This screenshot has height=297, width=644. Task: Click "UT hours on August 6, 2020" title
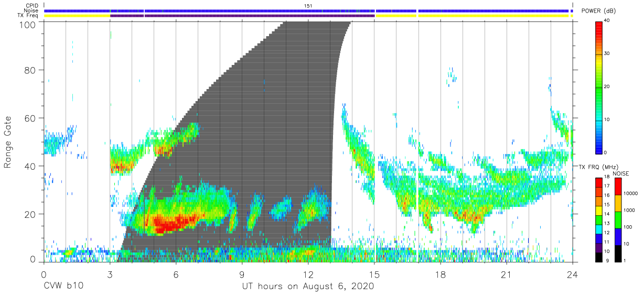coord(308,287)
